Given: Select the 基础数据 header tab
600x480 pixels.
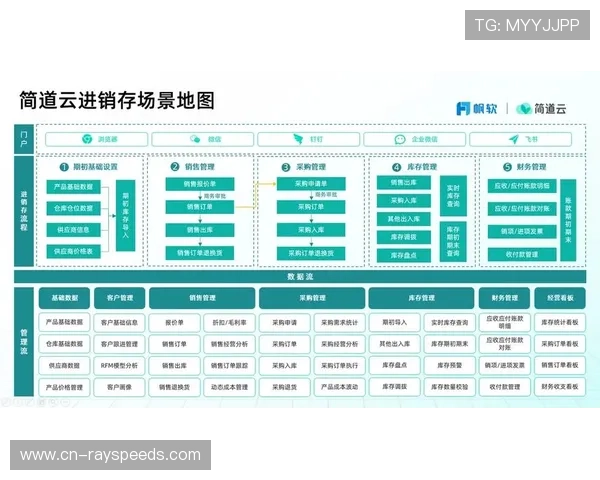Looking at the screenshot, I should 64,297.
